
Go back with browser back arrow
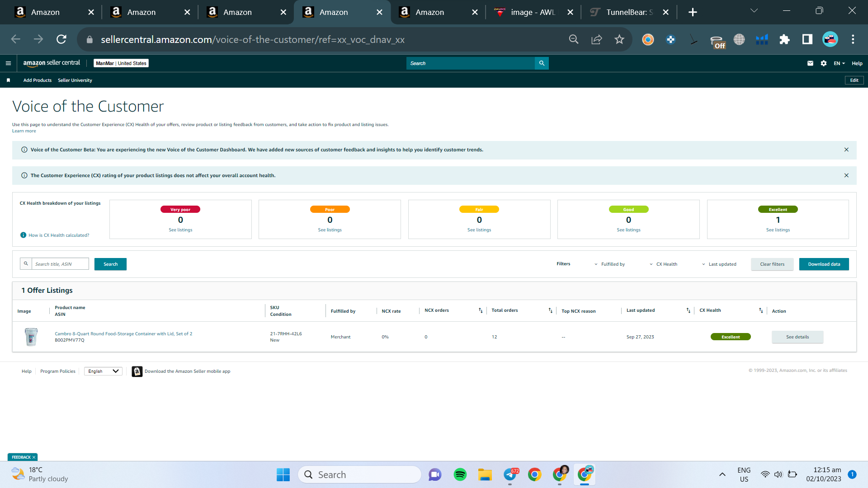click(15, 39)
